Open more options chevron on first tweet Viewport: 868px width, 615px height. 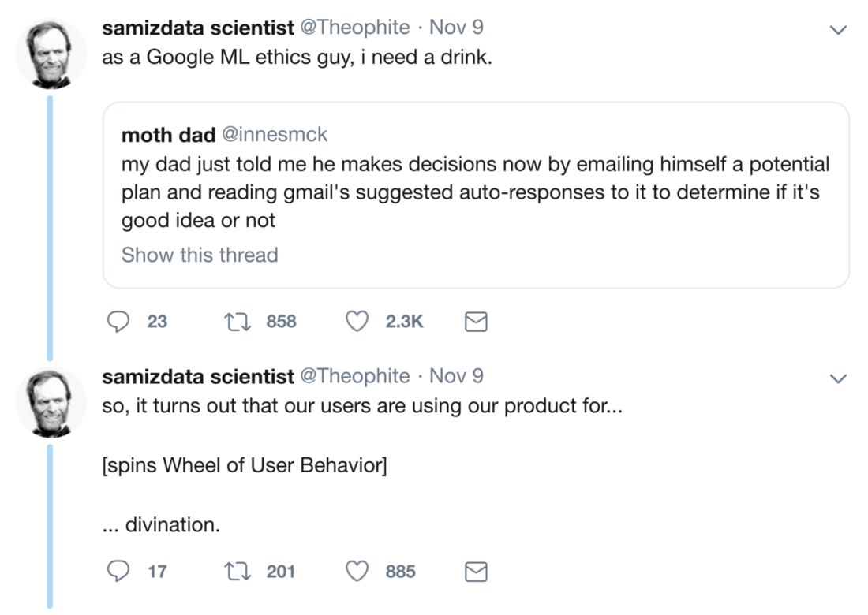838,30
